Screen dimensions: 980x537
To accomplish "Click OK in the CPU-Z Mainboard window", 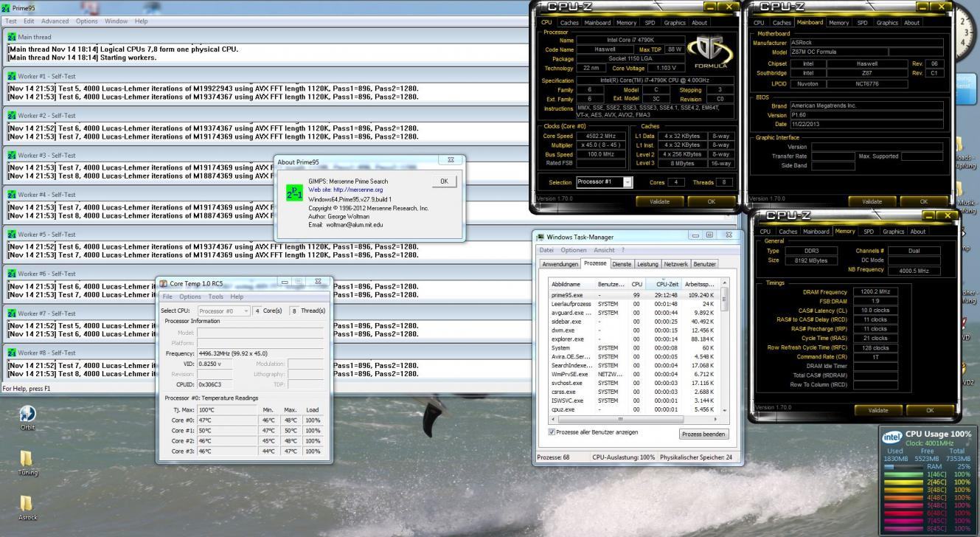I will click(x=923, y=201).
